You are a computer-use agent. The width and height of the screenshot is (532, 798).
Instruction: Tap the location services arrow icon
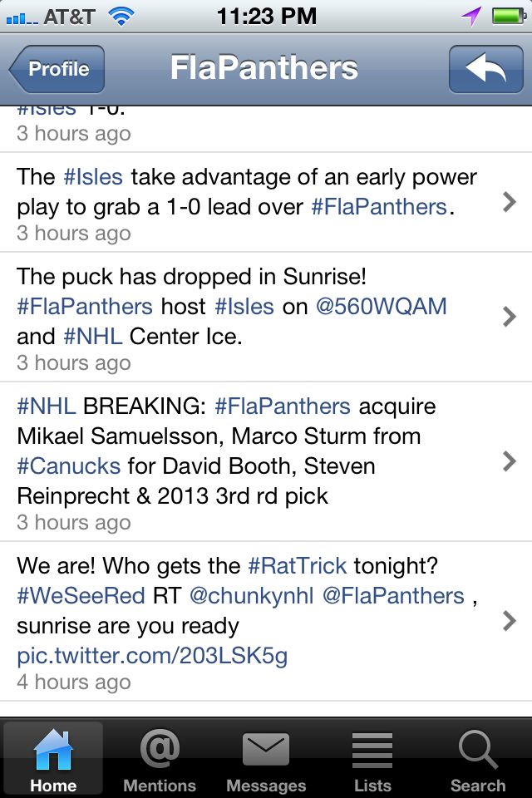pos(472,16)
